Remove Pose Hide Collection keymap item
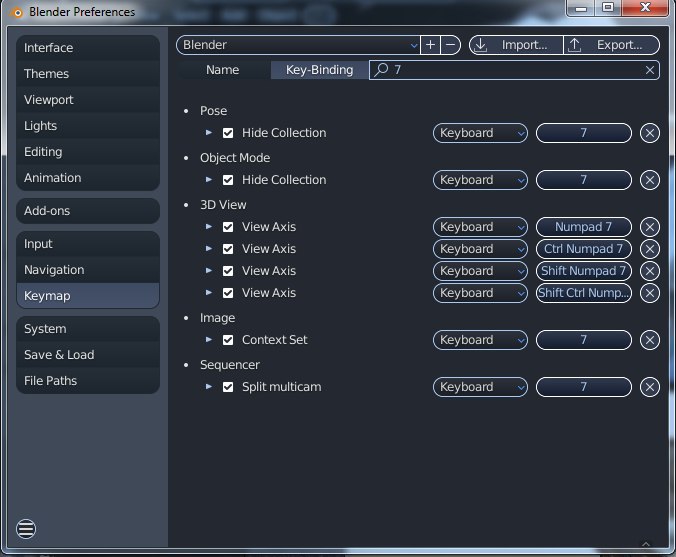The image size is (676, 557). (650, 133)
